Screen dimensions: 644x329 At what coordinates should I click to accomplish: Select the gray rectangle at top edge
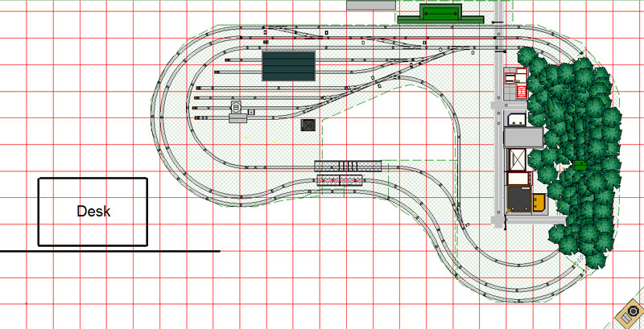coord(370,5)
